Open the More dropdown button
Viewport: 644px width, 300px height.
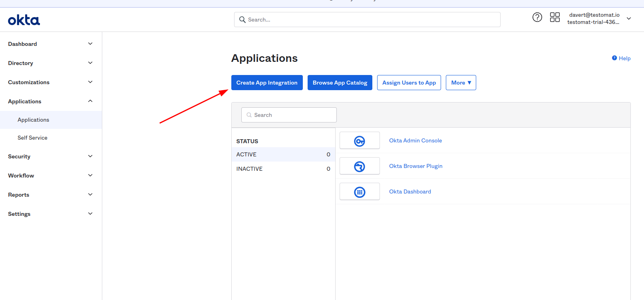[x=461, y=83]
